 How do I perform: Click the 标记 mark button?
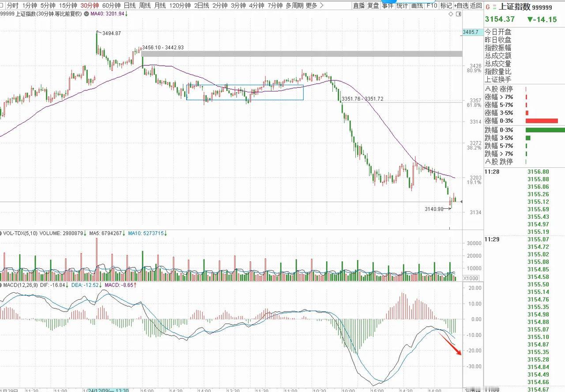446,5
